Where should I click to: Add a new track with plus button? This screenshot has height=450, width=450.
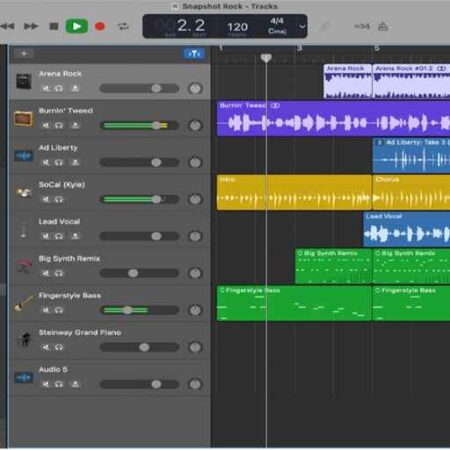click(x=24, y=53)
